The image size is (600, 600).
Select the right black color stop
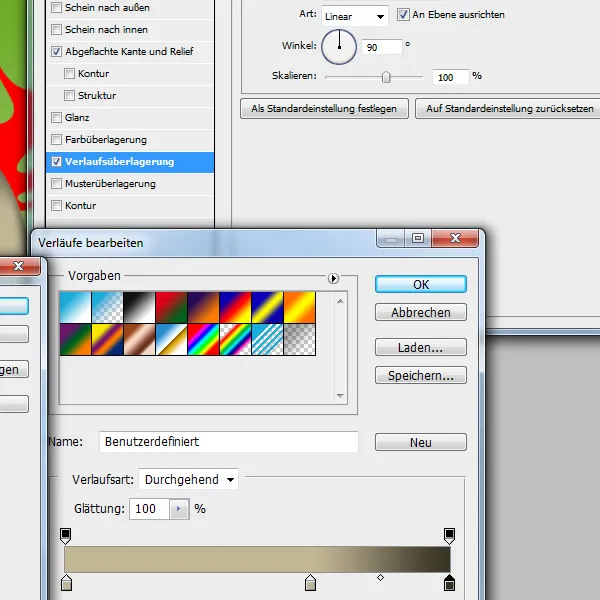pyautogui.click(x=449, y=582)
